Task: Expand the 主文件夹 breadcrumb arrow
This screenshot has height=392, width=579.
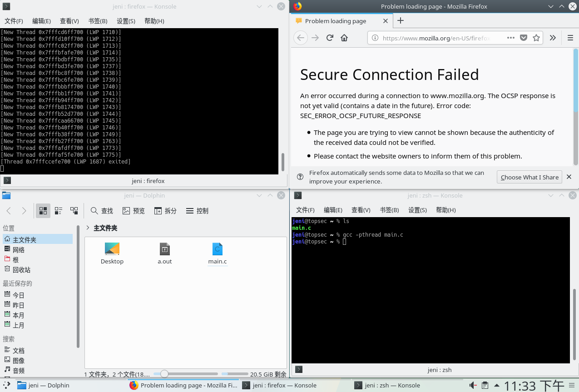Action: click(88, 228)
